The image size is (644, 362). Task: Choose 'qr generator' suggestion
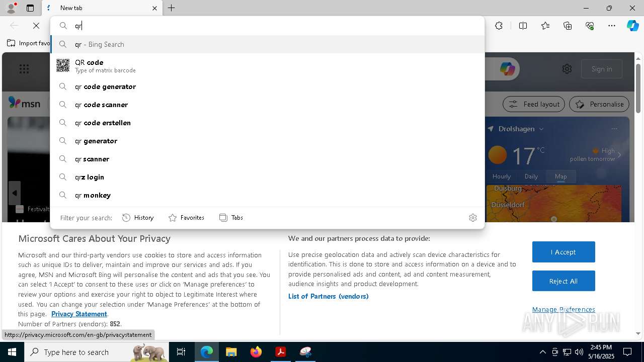[267, 141]
